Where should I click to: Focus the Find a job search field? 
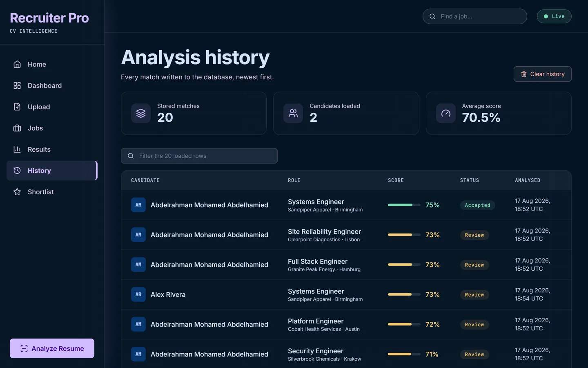[x=474, y=16]
